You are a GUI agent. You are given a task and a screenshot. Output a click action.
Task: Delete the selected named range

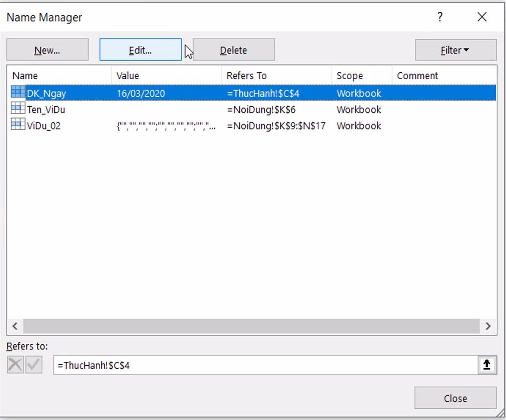coord(233,49)
